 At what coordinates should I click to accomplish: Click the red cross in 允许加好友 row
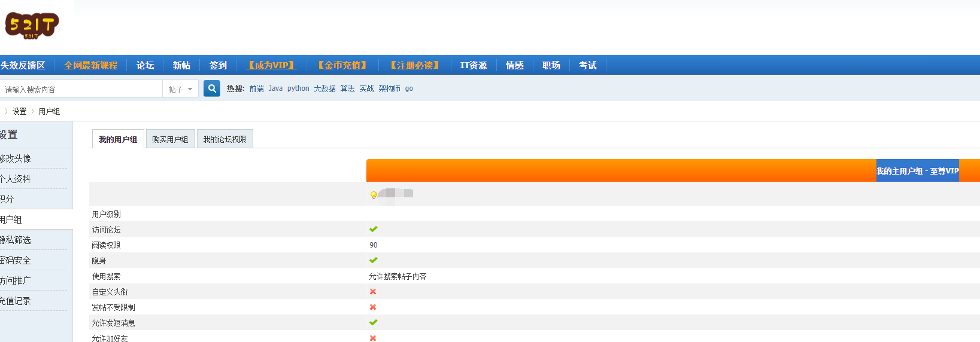373,338
